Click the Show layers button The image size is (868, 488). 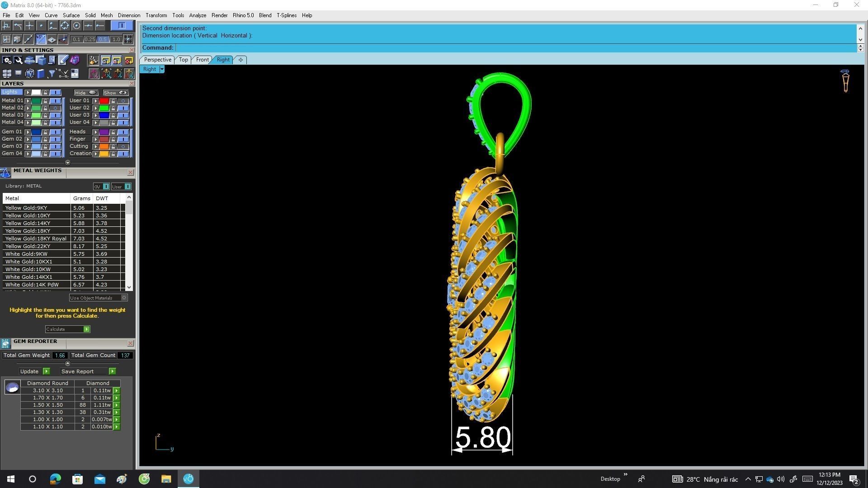click(x=115, y=93)
